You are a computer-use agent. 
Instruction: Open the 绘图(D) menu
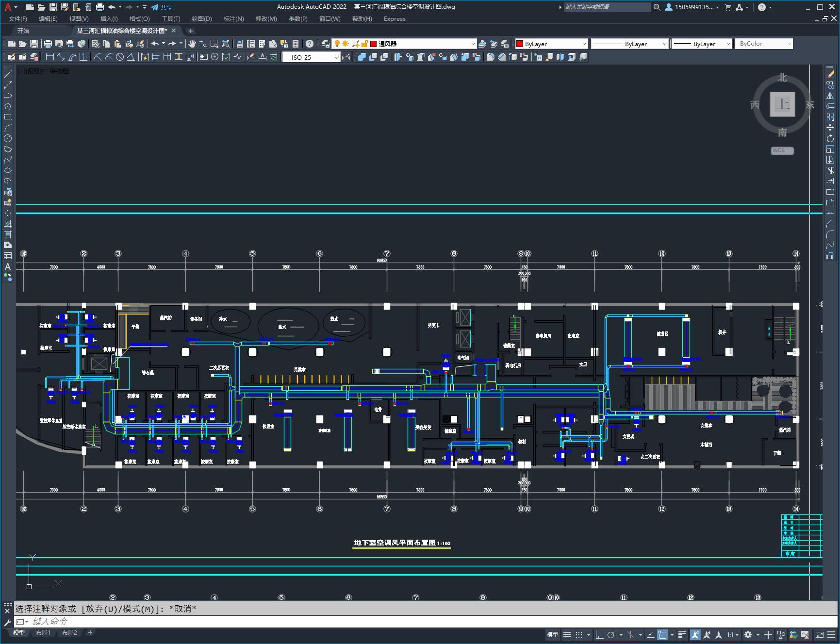[202, 19]
